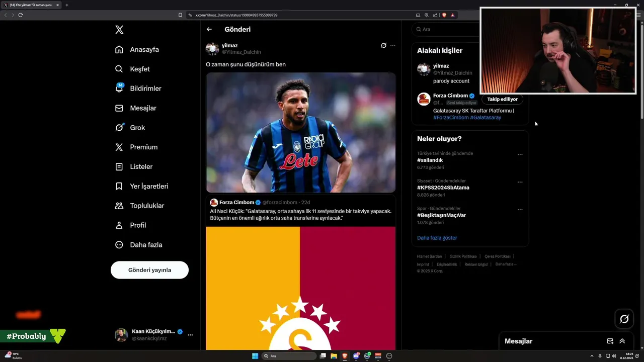Open account options next to Kaan Küçükyılmaz

click(x=190, y=335)
